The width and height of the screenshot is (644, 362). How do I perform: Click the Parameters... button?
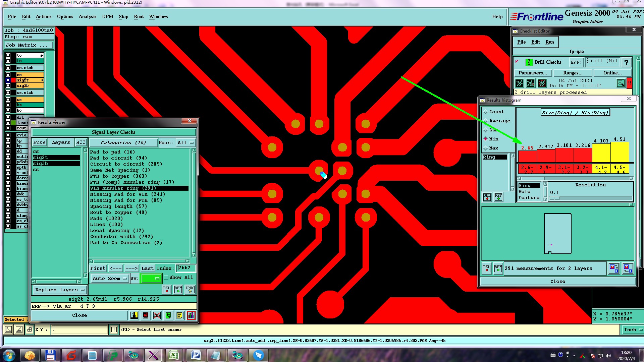533,73
